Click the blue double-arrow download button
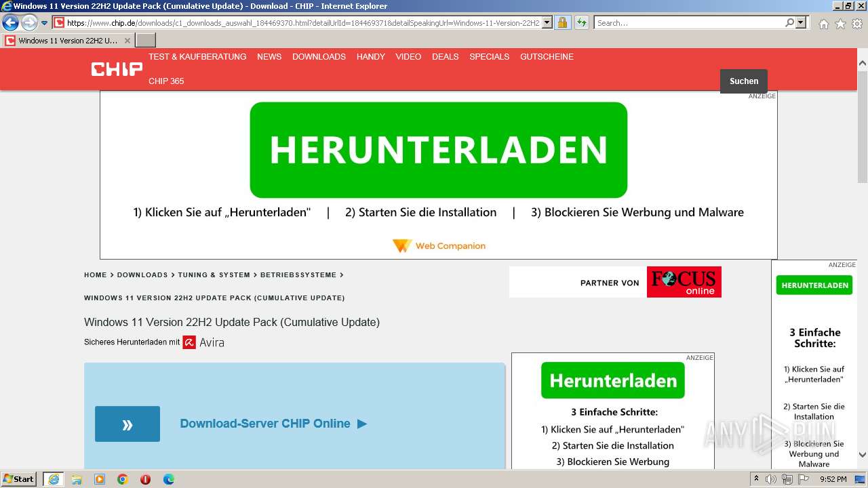 [127, 424]
